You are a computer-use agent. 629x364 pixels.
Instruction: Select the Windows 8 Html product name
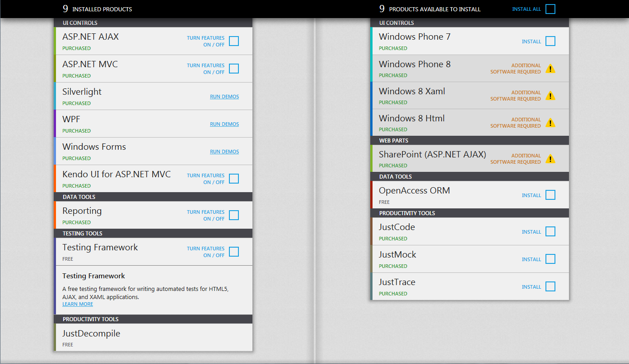click(x=412, y=118)
